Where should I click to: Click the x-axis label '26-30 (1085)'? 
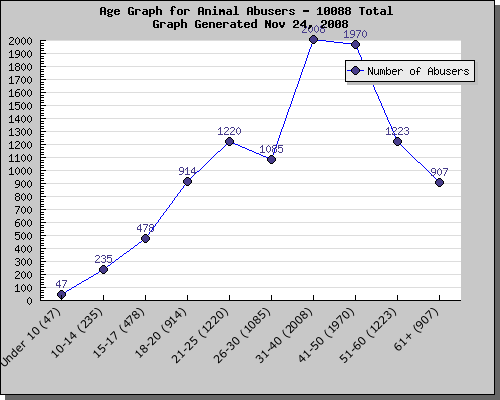[242, 335]
